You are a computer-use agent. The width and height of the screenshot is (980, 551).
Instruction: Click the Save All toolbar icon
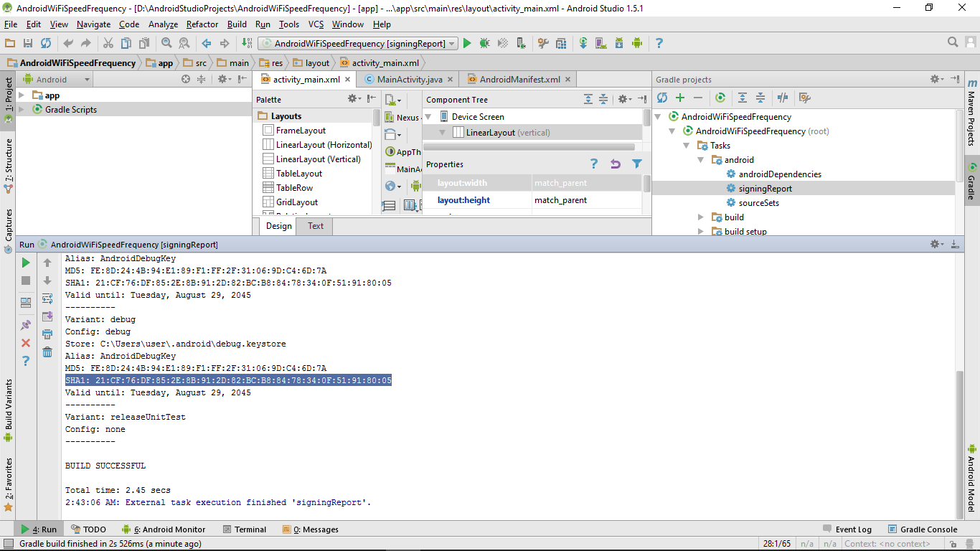28,43
